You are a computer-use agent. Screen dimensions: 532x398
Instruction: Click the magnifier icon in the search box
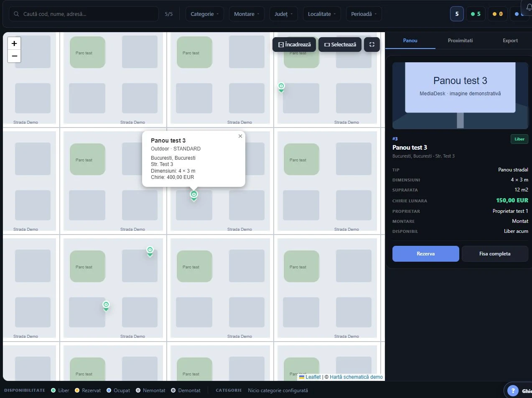tap(17, 14)
